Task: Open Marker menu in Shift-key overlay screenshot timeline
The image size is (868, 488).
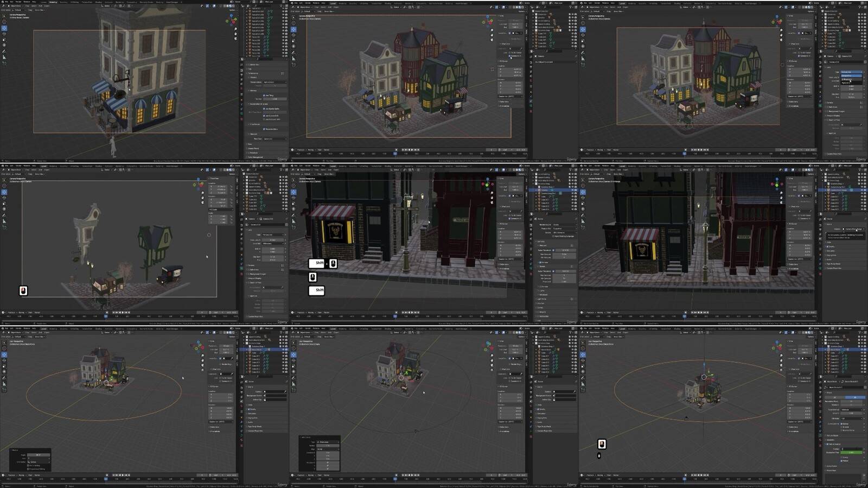Action: click(x=326, y=312)
